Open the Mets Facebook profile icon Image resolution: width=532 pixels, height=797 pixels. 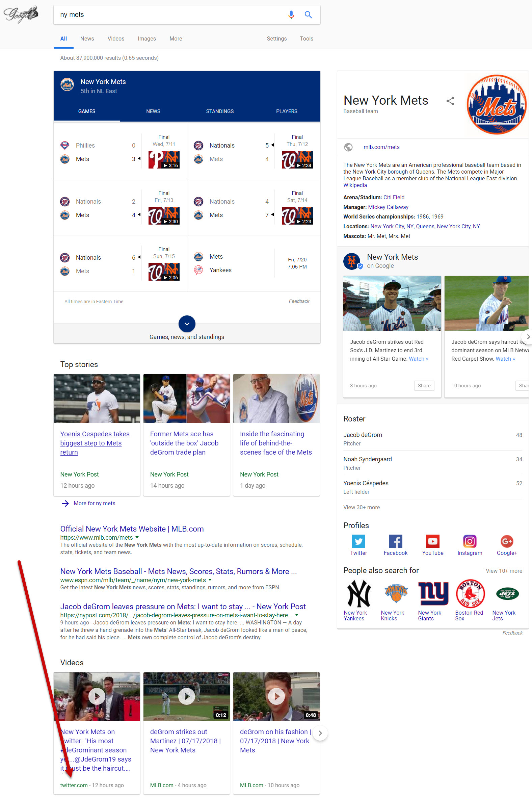pos(395,541)
